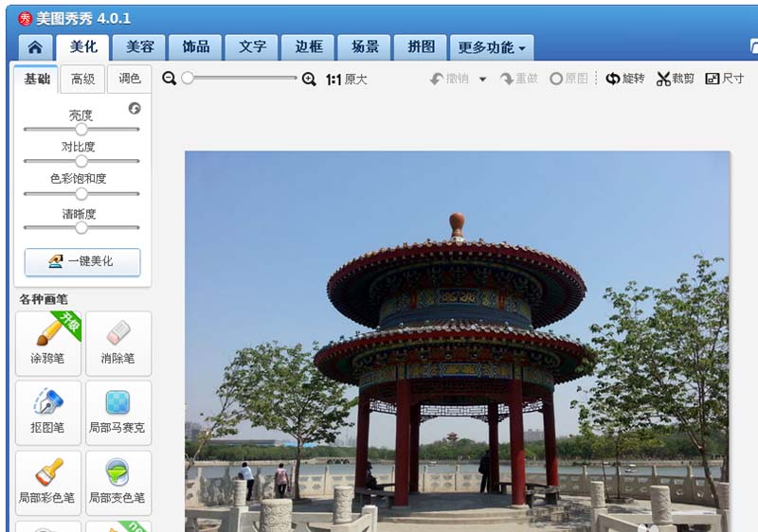
Task: Open the 场景 tab
Action: pos(364,47)
